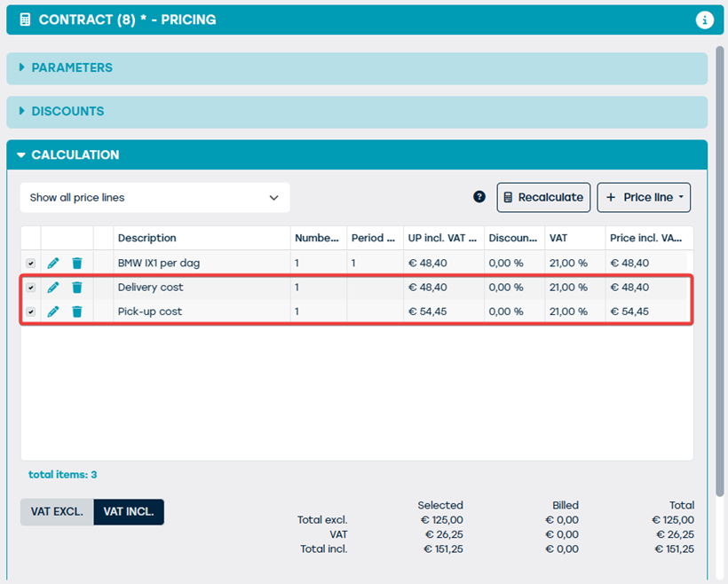Edit the Delivery cost price line
This screenshot has height=584, width=728.
point(53,288)
